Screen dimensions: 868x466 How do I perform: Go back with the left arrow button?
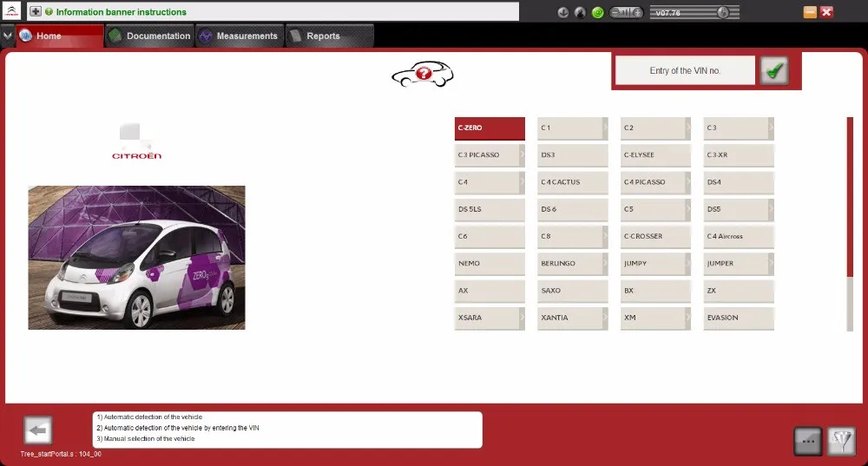click(x=38, y=430)
